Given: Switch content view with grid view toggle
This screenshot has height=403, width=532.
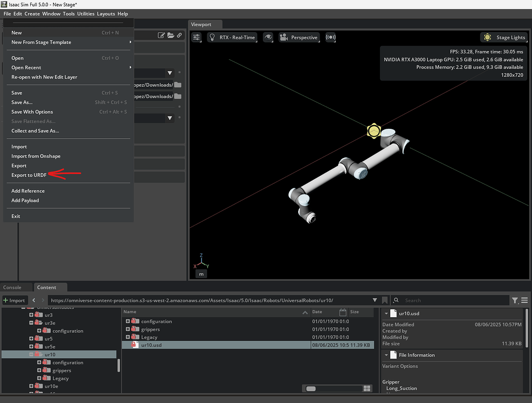Looking at the screenshot, I should 367,388.
